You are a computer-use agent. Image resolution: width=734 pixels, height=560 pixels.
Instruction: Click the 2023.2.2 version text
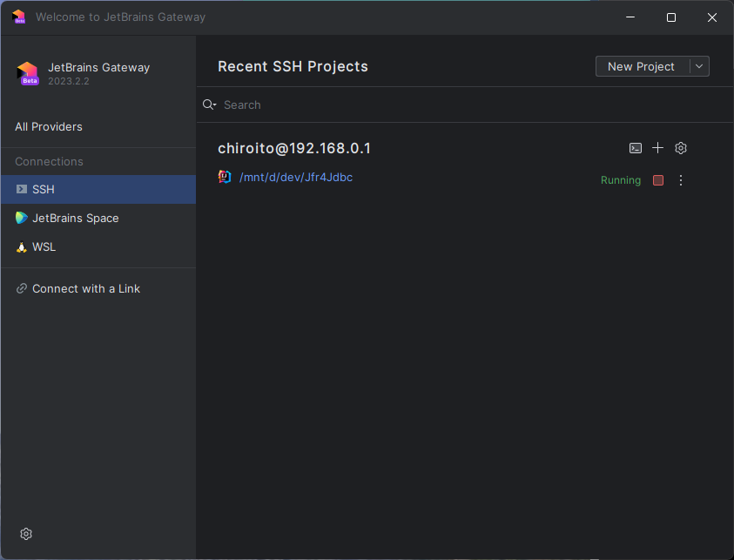coord(69,81)
